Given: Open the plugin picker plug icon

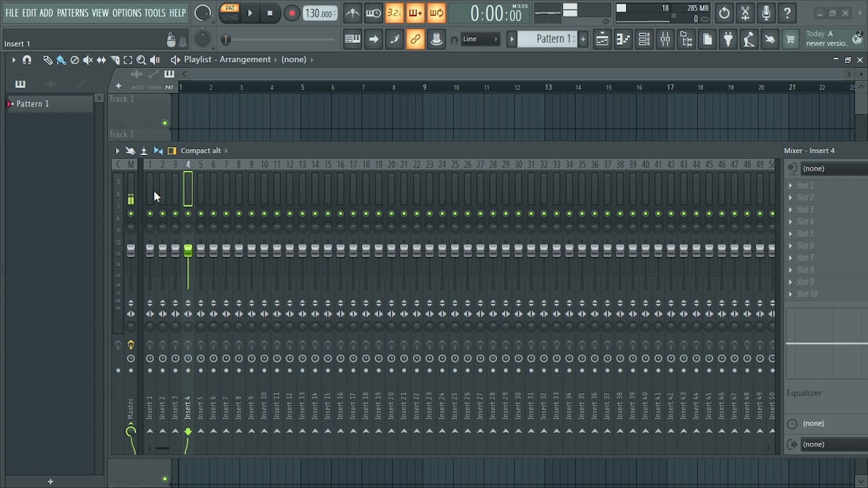Looking at the screenshot, I should (728, 39).
